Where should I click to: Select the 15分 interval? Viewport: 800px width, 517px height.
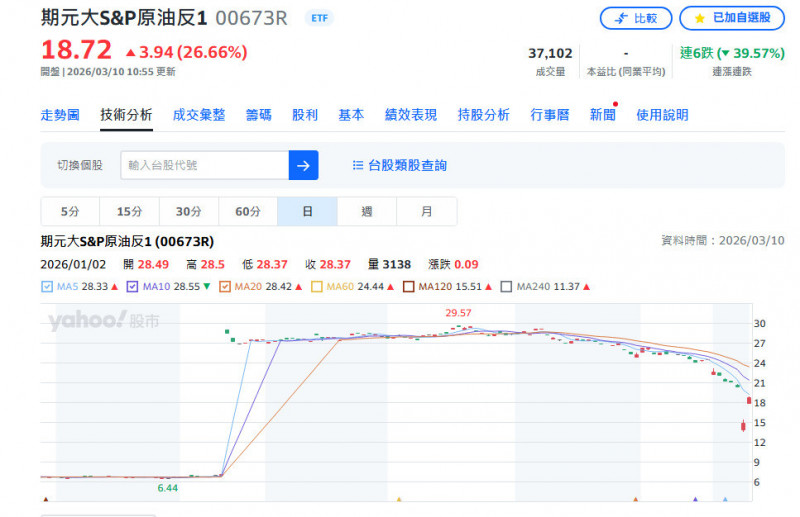pyautogui.click(x=129, y=211)
